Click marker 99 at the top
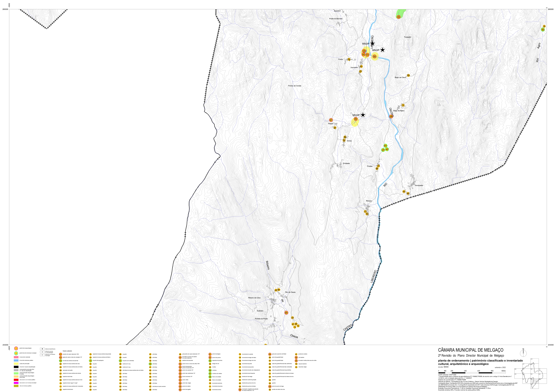Image resolution: width=556 pixels, height=392 pixels. [399, 17]
